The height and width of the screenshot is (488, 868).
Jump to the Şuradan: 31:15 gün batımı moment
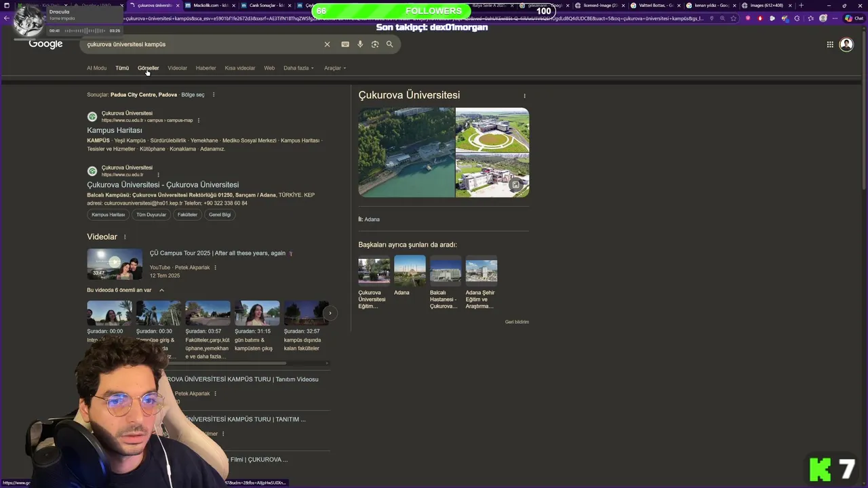pos(257,327)
